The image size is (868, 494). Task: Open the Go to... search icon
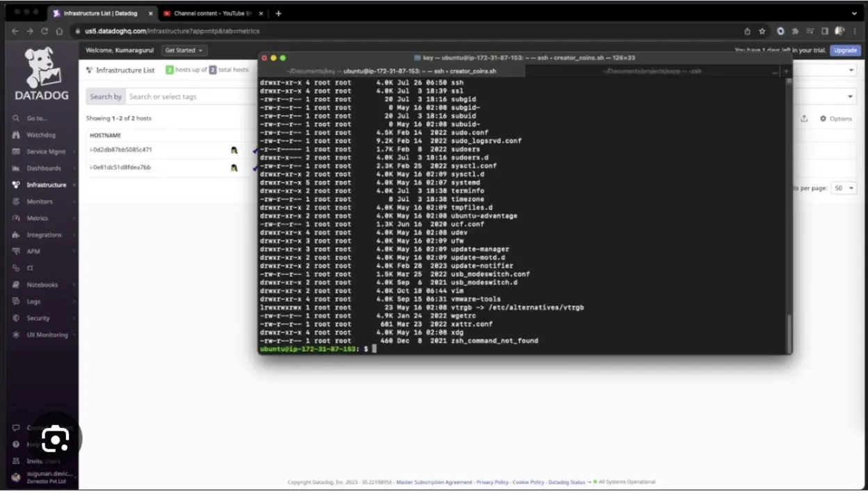(16, 118)
